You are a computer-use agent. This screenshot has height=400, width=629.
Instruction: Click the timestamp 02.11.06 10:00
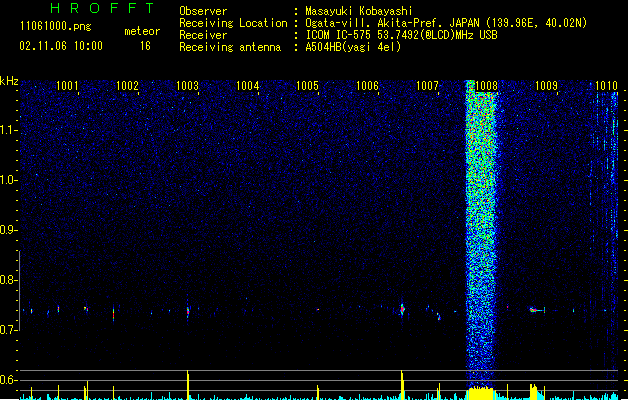coord(61,46)
